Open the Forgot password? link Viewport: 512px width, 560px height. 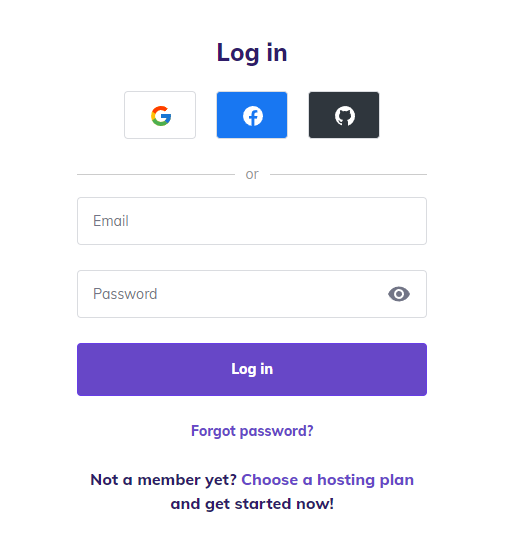point(252,431)
